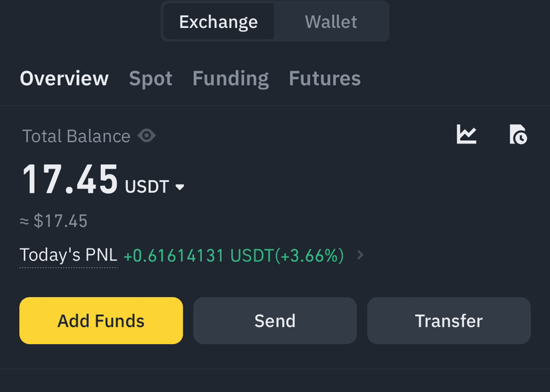Click the underlined Today's PNL label
The height and width of the screenshot is (392, 550).
68,255
